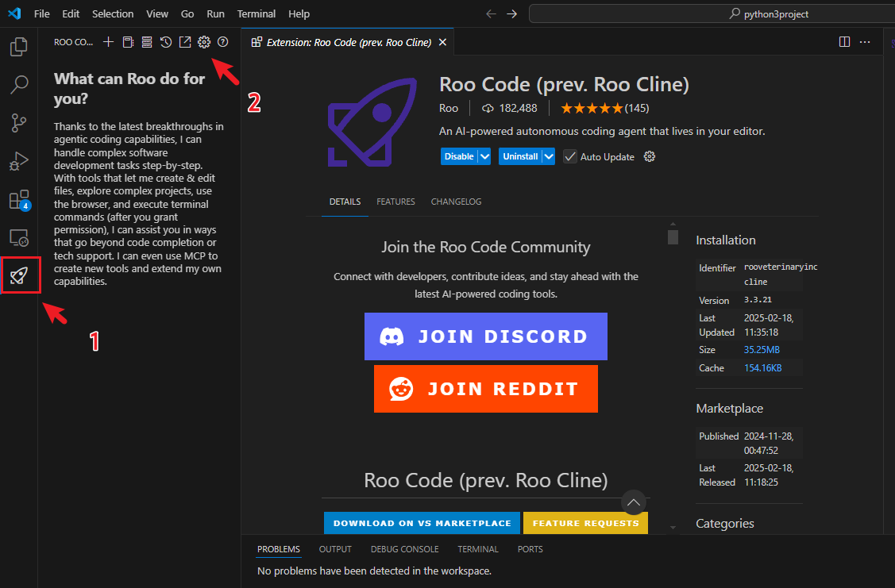Click the 35.25MB size link
The height and width of the screenshot is (588, 895).
[x=762, y=350]
